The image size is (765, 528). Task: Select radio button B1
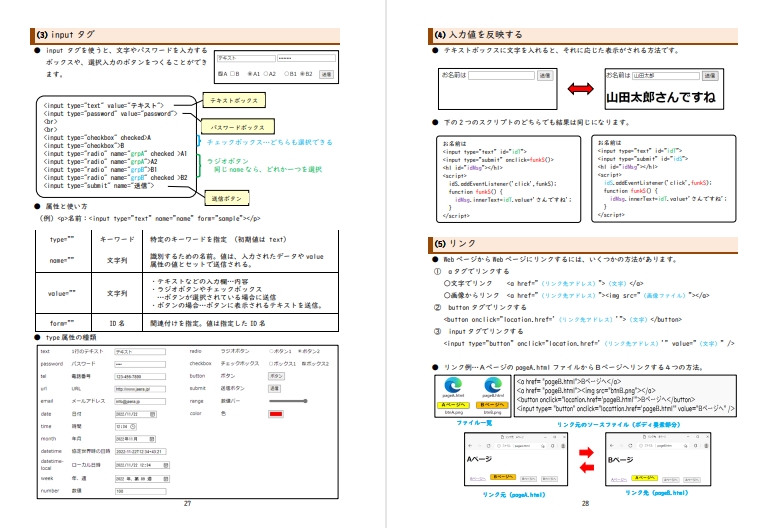point(286,74)
